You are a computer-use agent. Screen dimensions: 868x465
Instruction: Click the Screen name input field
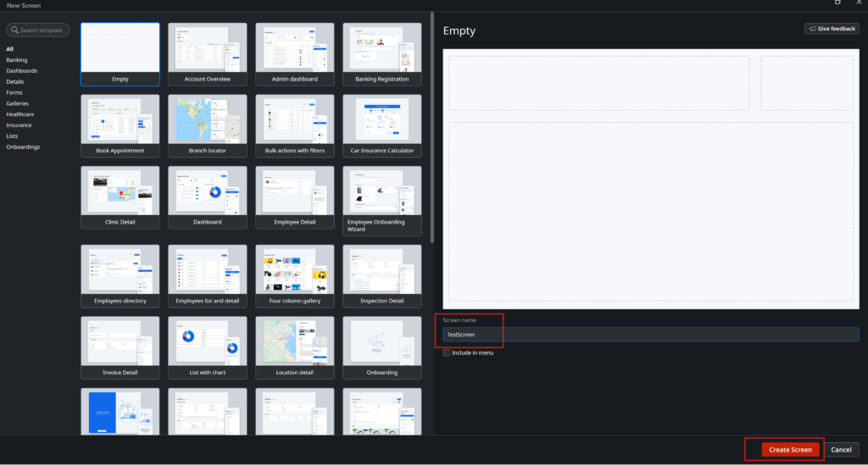point(650,335)
